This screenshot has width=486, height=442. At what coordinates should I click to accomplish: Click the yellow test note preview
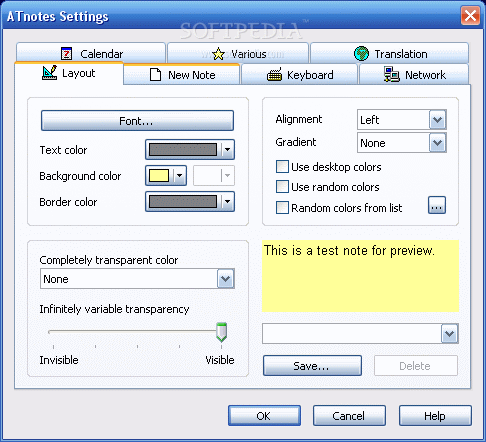(360, 276)
